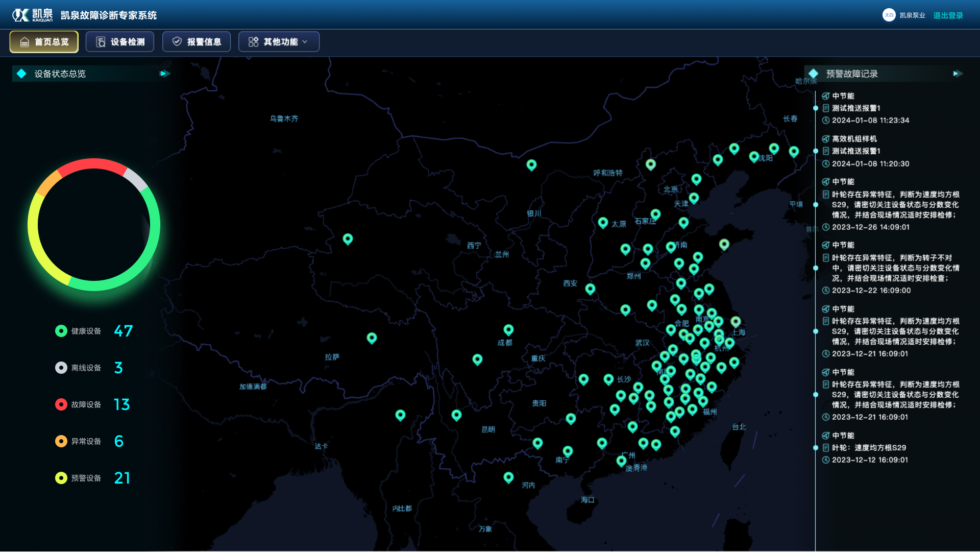Switch to the 设备检测 tab
Screen dimensions: 980x552
click(120, 42)
